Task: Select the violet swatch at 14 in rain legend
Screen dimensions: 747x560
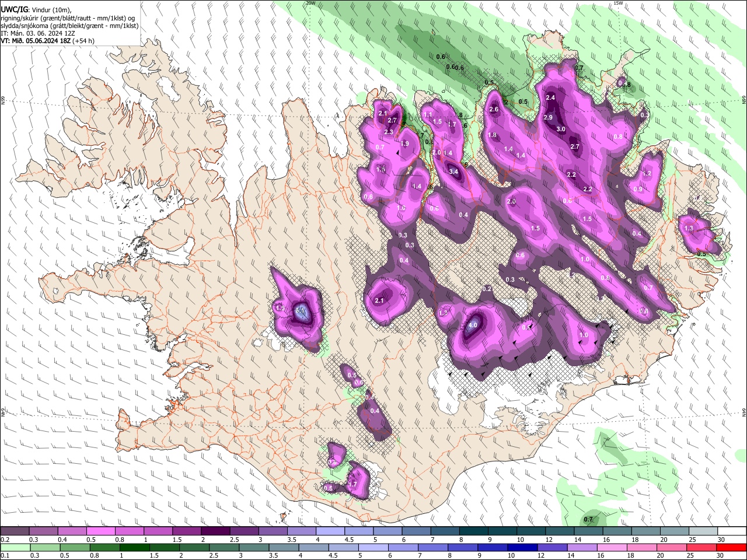Action: (x=581, y=547)
